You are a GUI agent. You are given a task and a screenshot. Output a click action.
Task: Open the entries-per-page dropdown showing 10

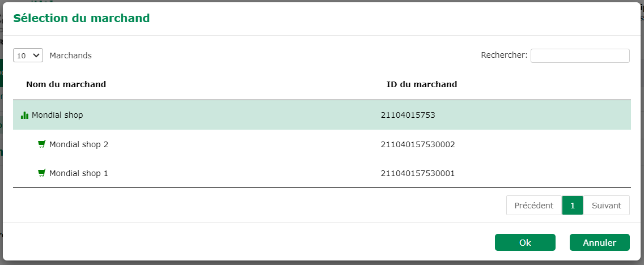coord(28,55)
